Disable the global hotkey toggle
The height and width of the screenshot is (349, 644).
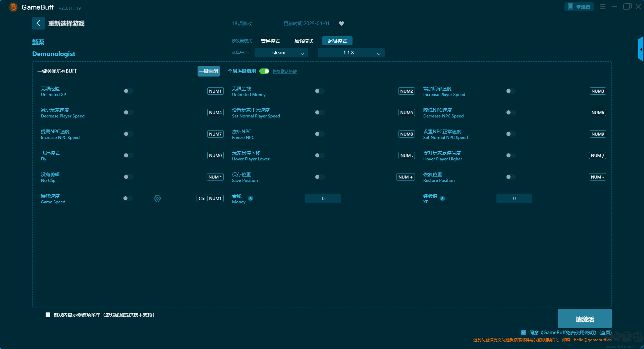[264, 71]
